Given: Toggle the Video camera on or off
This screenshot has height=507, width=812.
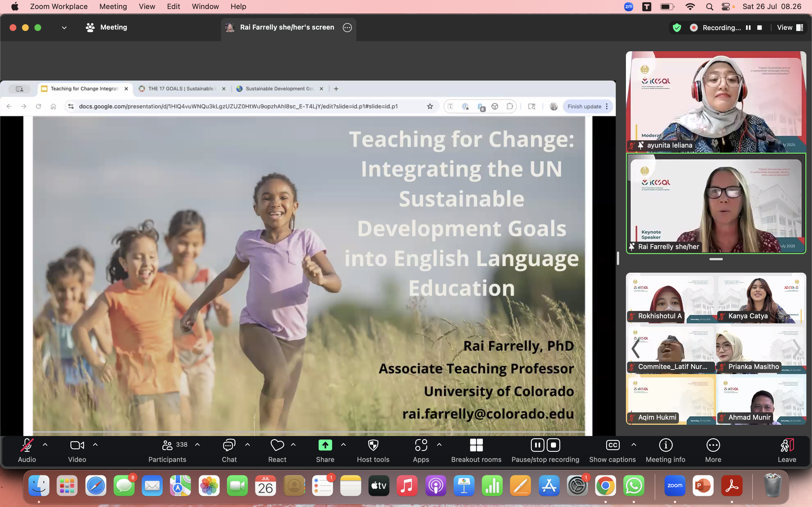Looking at the screenshot, I should click(77, 446).
